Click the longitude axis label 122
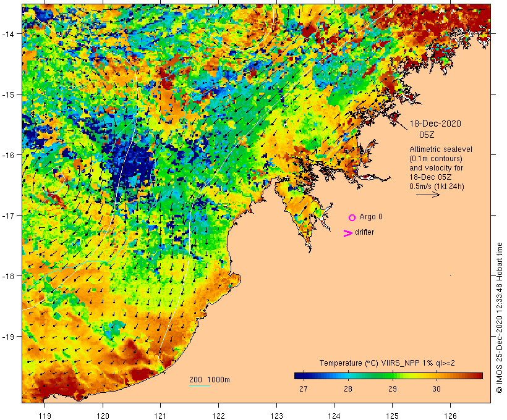This screenshot has width=507, height=420. click(219, 416)
